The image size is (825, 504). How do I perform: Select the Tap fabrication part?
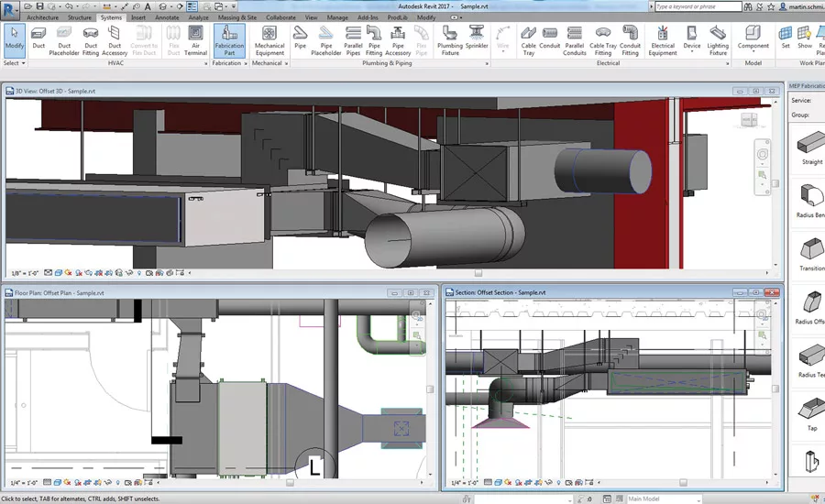[811, 414]
